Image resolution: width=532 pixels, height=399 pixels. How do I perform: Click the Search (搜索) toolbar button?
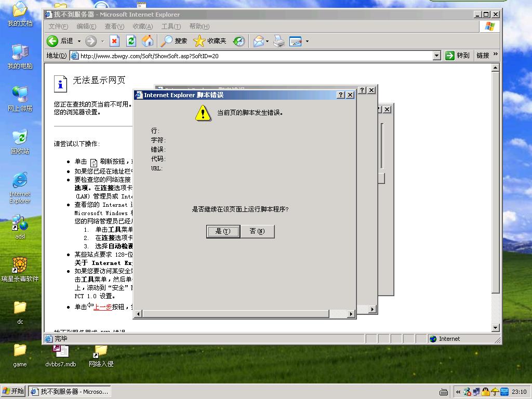pyautogui.click(x=174, y=41)
